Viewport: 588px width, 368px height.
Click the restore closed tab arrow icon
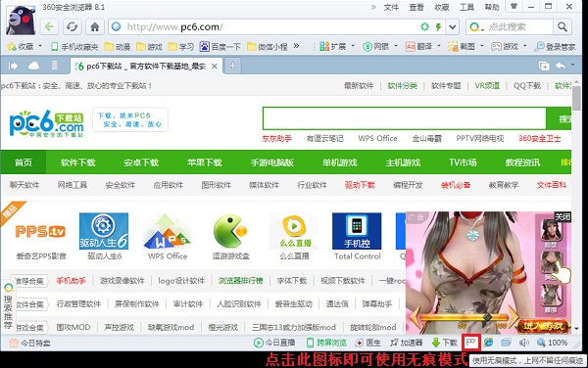[x=561, y=66]
